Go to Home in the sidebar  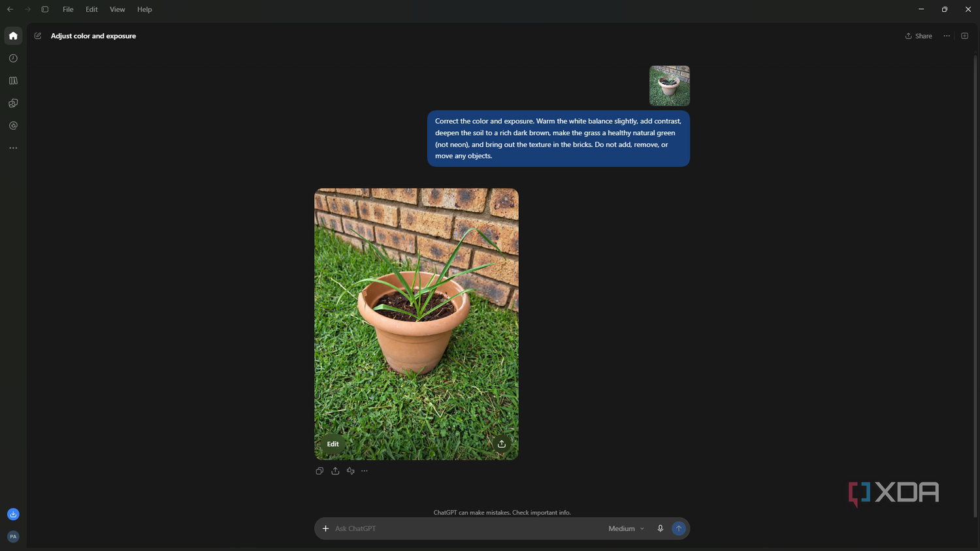[13, 36]
